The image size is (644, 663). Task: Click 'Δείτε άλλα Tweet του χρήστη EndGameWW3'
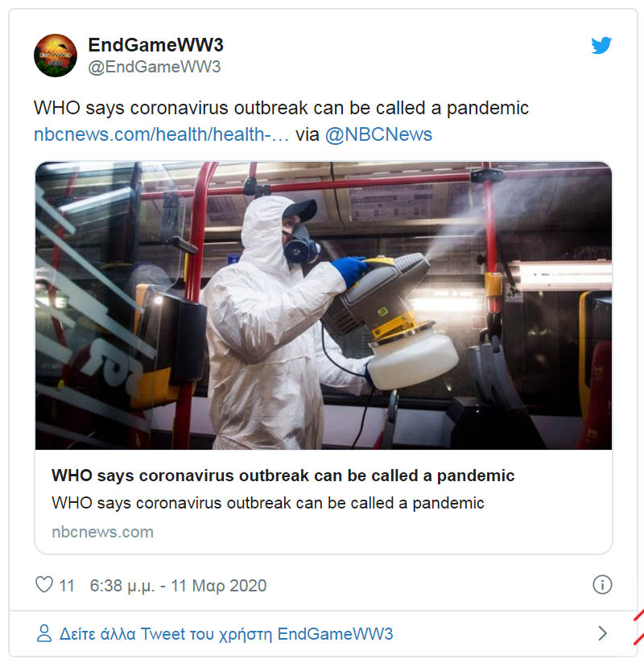point(226,634)
